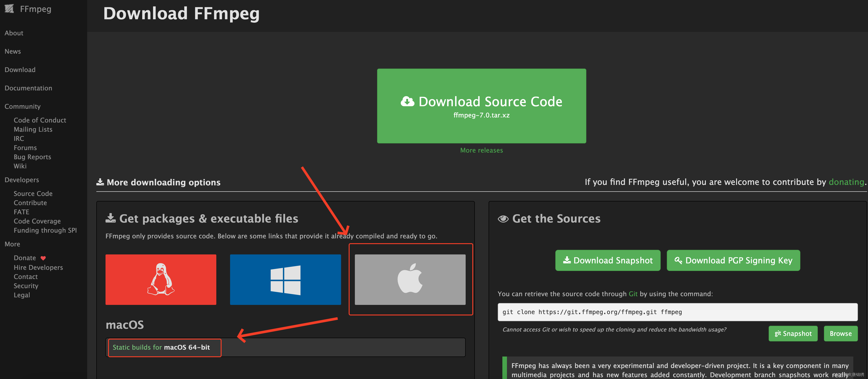The width and height of the screenshot is (868, 379).
Task: Expand the Developers sidebar section
Action: click(x=22, y=180)
